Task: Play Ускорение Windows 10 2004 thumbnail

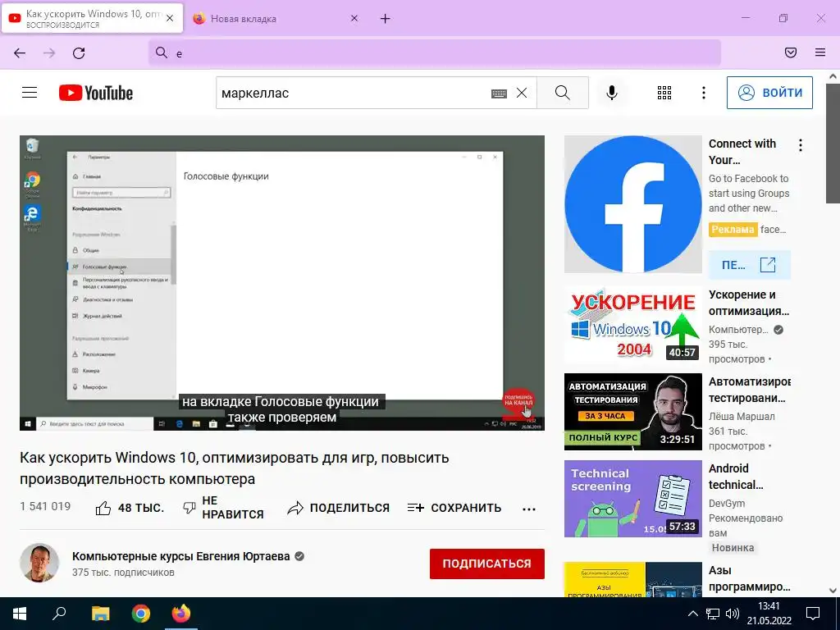Action: [632, 325]
